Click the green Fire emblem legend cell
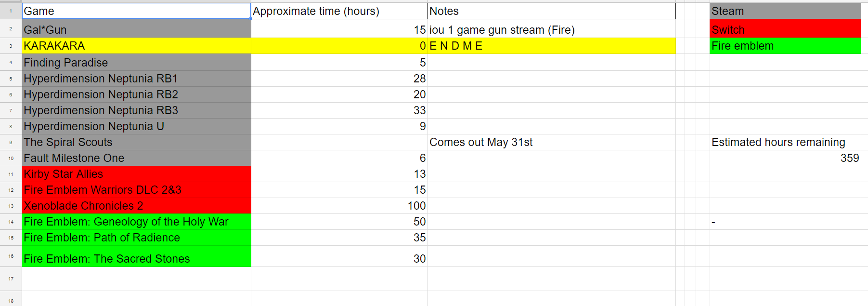This screenshot has height=306, width=868. pos(785,46)
